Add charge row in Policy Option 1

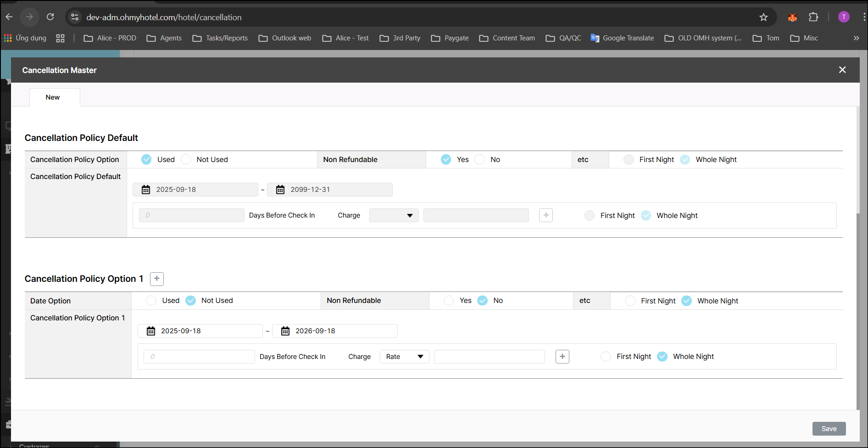562,357
